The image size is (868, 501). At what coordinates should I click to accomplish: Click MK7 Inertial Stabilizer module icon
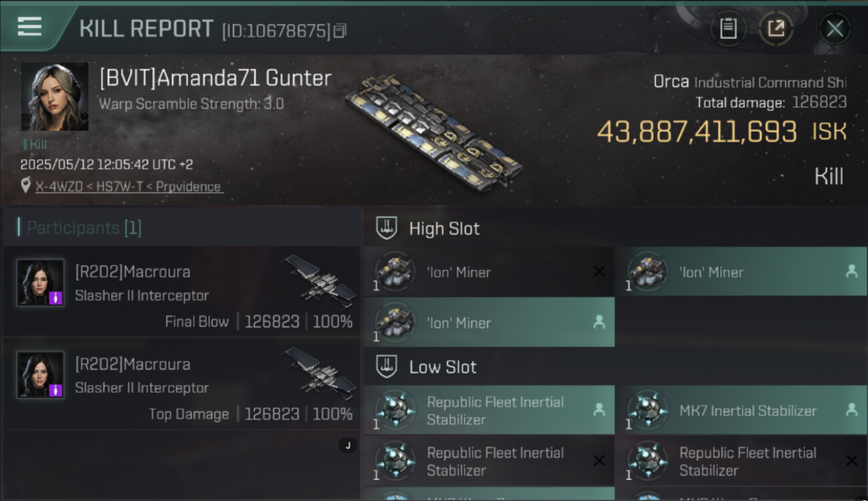point(648,410)
